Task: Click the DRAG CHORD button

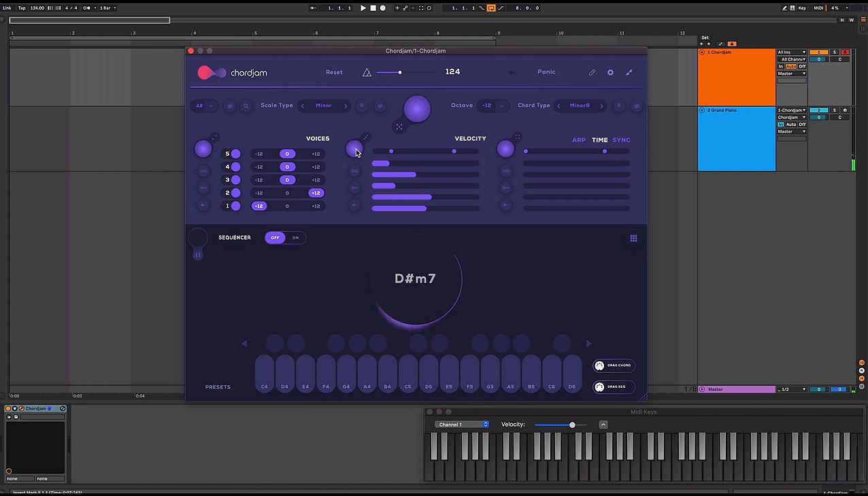Action: coord(614,365)
